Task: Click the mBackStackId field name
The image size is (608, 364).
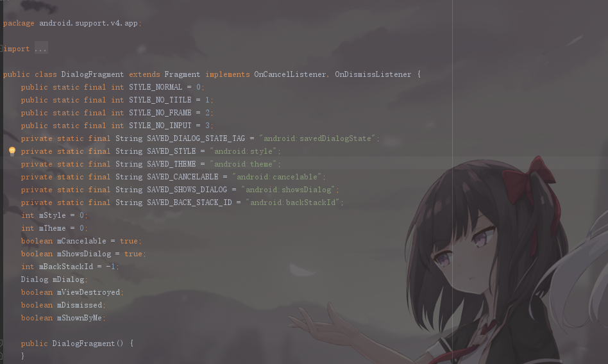Action: click(66, 267)
